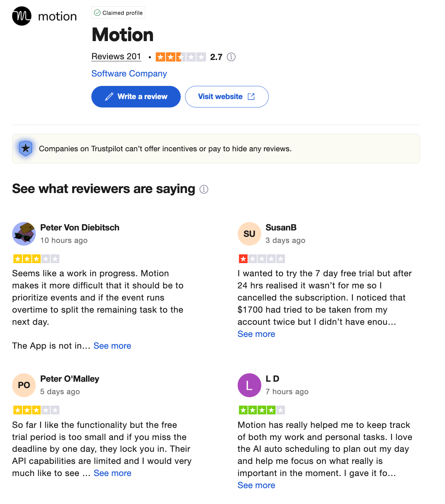This screenshot has height=504, width=445.
Task: Expand L D's review via See more
Action: click(x=257, y=485)
